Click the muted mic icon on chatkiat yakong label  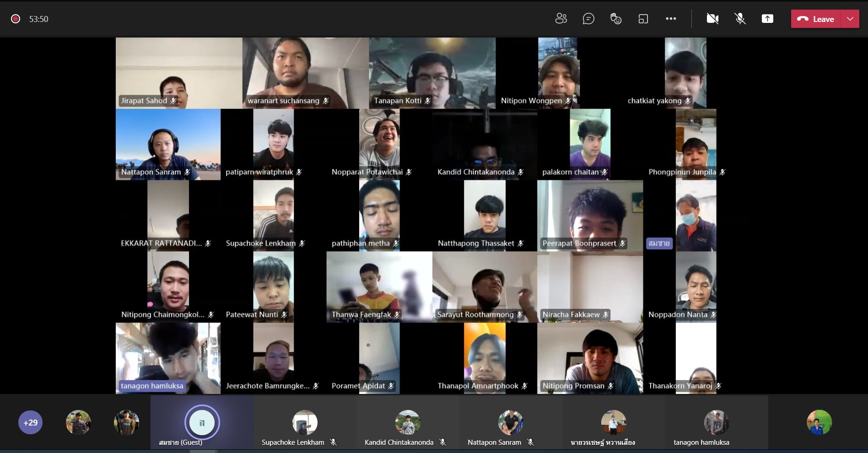click(688, 101)
